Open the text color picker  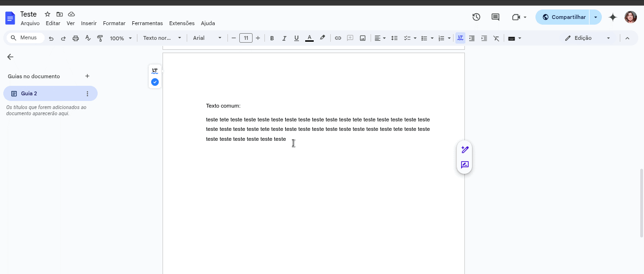click(309, 38)
